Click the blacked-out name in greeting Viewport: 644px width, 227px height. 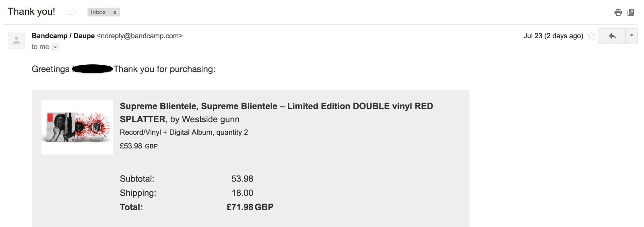[92, 69]
